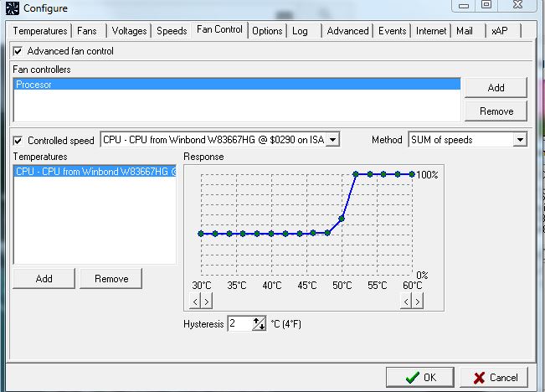This screenshot has width=545, height=392.
Task: Click the left arrow beneath the 60°C label
Action: (x=406, y=301)
